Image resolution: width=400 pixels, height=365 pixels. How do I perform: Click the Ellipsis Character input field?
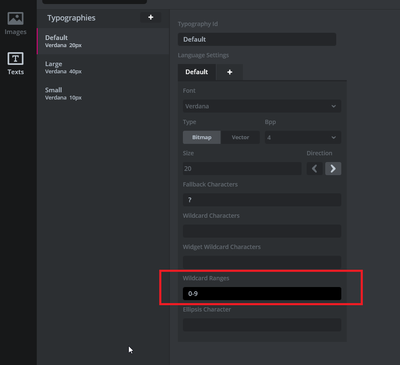(x=262, y=325)
